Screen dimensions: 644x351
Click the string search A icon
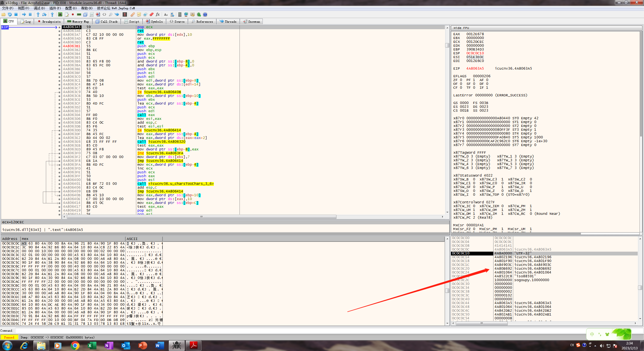click(166, 14)
